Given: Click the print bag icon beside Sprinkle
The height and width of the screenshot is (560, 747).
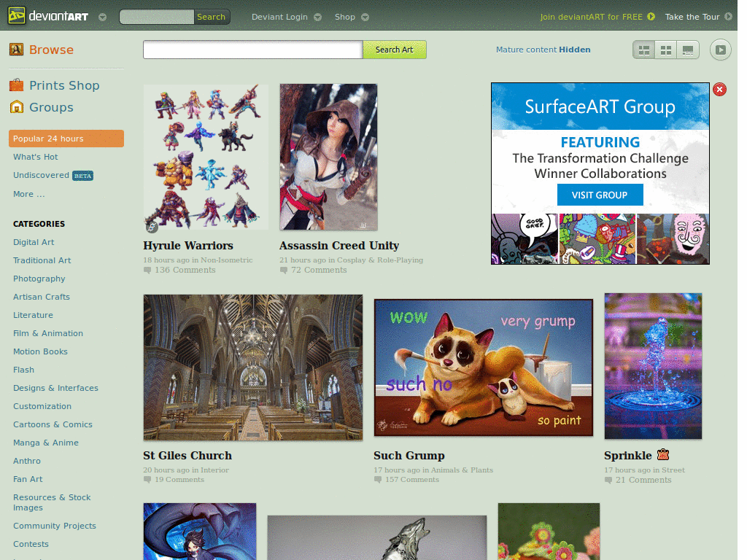Looking at the screenshot, I should [x=663, y=454].
